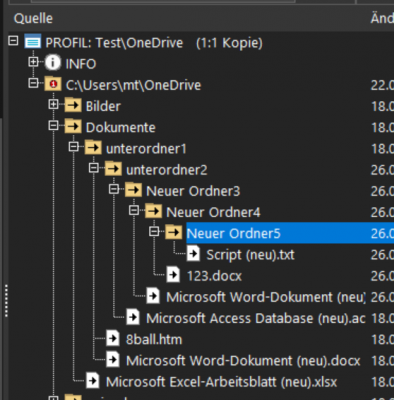Screen dimensions: 394x400
Task: Click the OneDrive source folder warning icon
Action: [53, 83]
